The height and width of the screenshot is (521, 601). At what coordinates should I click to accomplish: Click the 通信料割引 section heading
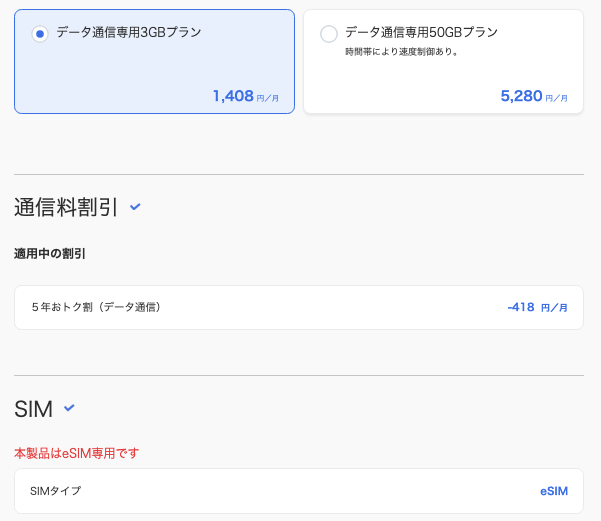[66, 208]
